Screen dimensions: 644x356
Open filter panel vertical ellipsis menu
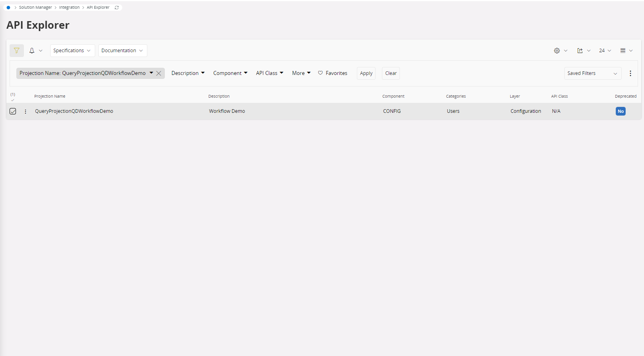pos(630,73)
